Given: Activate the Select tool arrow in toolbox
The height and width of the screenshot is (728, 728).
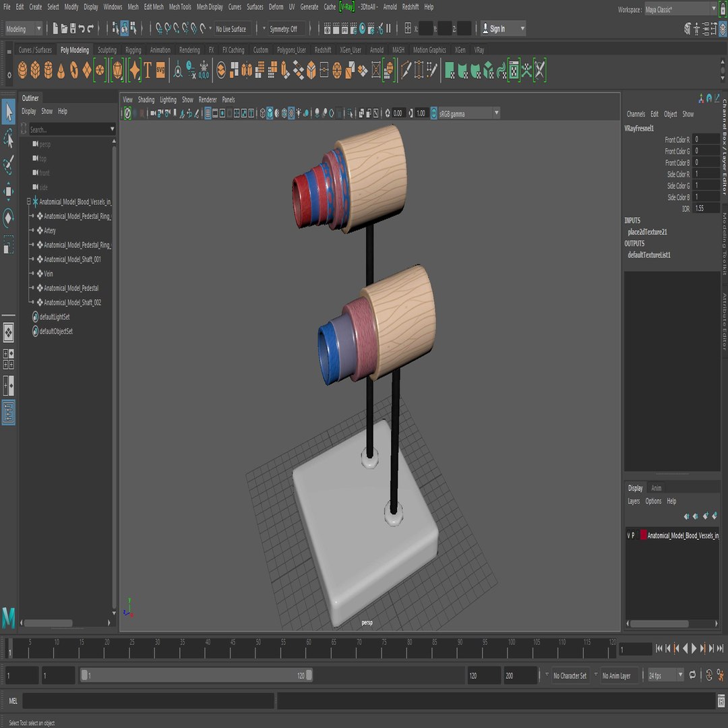Looking at the screenshot, I should [8, 112].
